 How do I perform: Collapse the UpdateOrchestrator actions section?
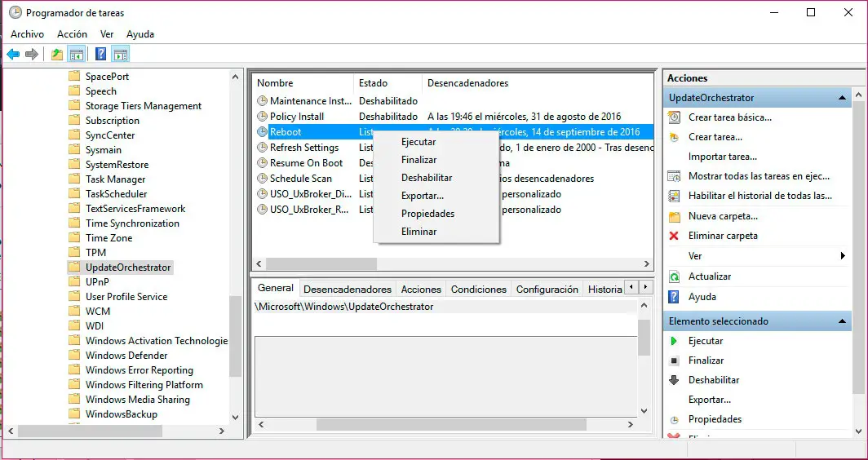[x=842, y=98]
